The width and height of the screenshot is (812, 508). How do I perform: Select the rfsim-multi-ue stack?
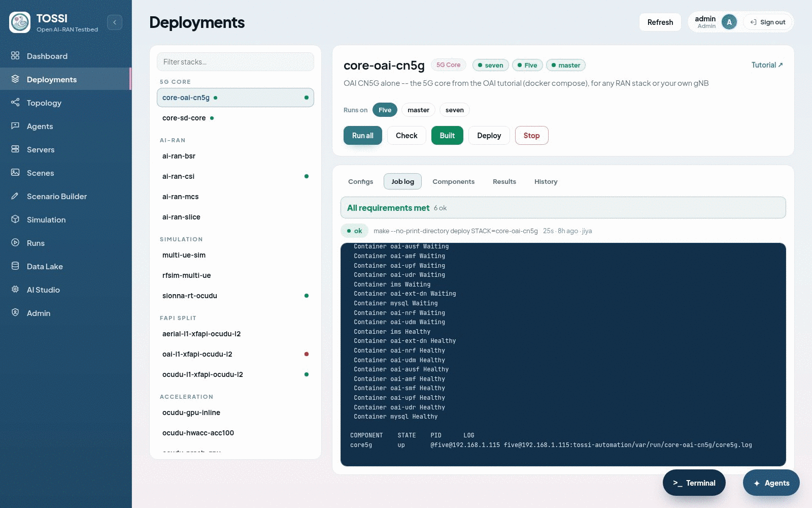[235, 275]
